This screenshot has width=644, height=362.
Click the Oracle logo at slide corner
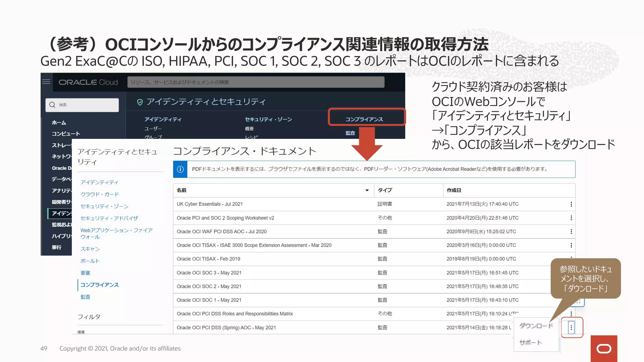click(x=604, y=348)
